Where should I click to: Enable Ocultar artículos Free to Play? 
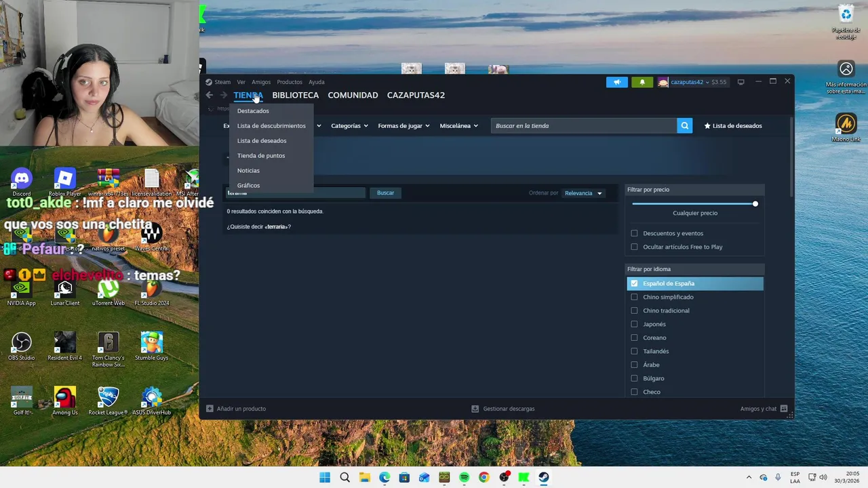[x=634, y=247]
